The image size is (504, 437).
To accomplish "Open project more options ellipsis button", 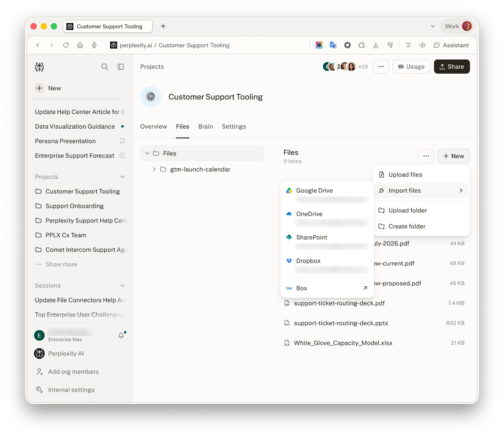I will click(381, 67).
